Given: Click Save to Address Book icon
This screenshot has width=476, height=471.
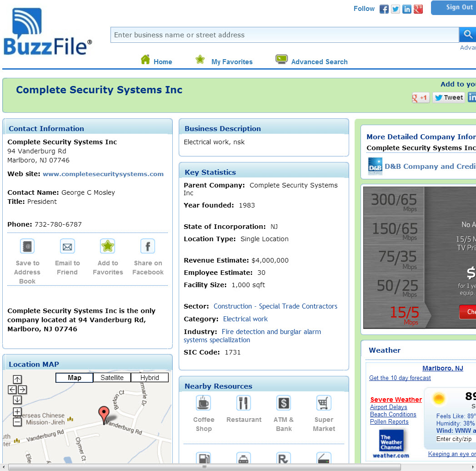Looking at the screenshot, I should (x=27, y=246).
